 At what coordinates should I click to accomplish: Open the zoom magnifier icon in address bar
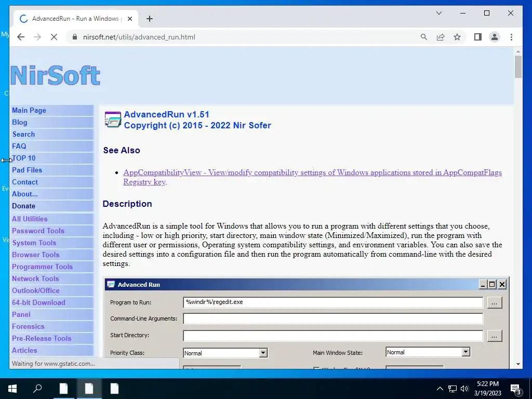424,37
